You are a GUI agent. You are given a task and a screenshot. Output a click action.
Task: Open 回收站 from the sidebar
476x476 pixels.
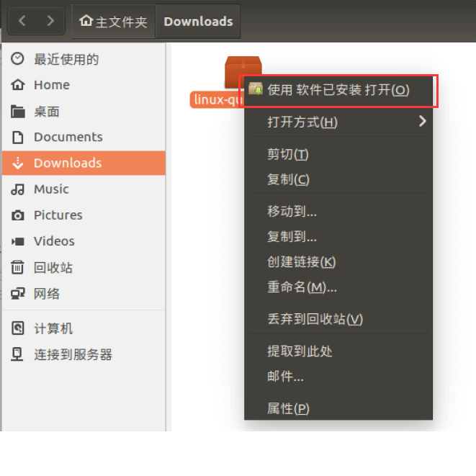pos(84,267)
